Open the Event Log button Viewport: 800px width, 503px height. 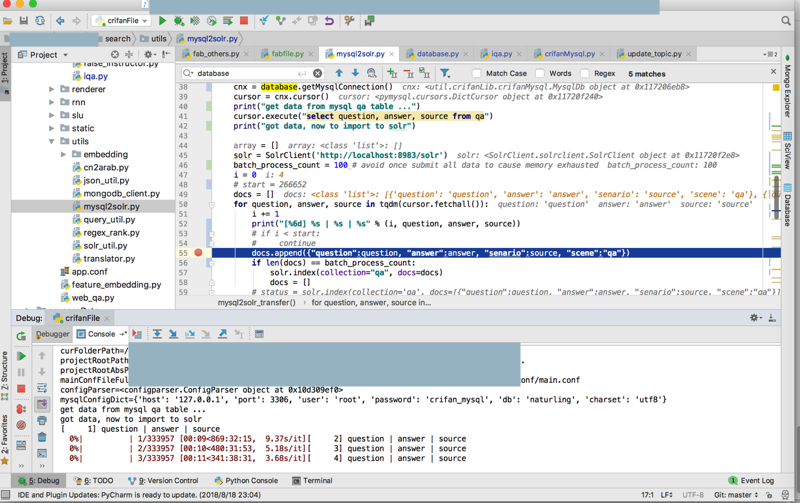(x=751, y=481)
